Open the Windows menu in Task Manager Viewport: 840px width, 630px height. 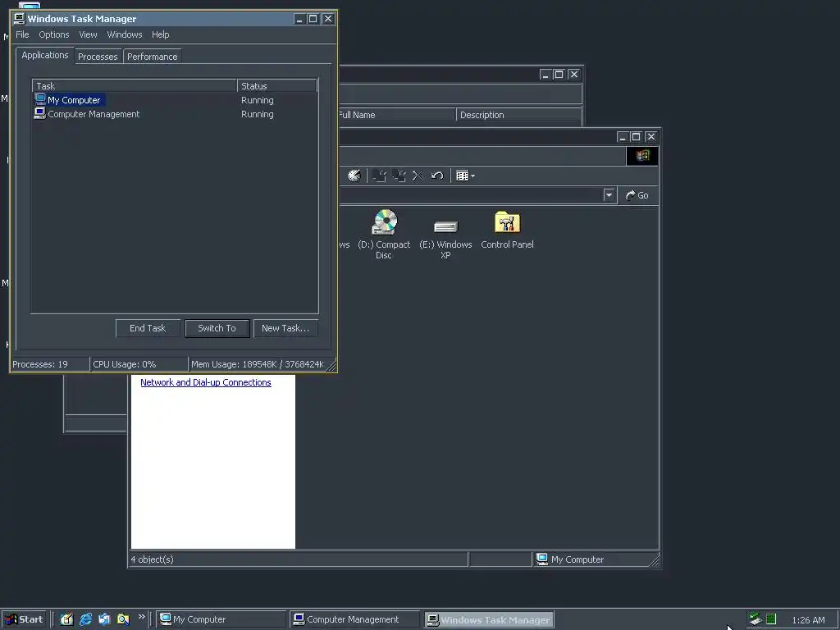tap(125, 34)
